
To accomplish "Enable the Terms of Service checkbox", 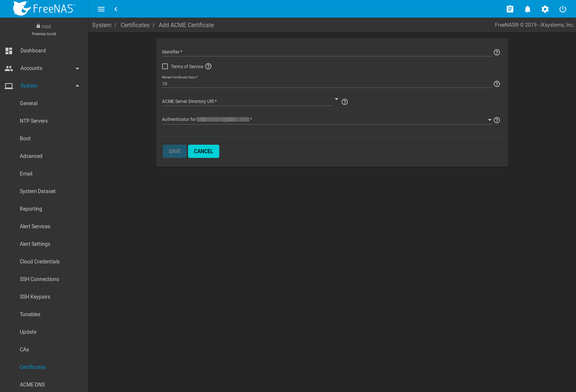I will click(165, 66).
